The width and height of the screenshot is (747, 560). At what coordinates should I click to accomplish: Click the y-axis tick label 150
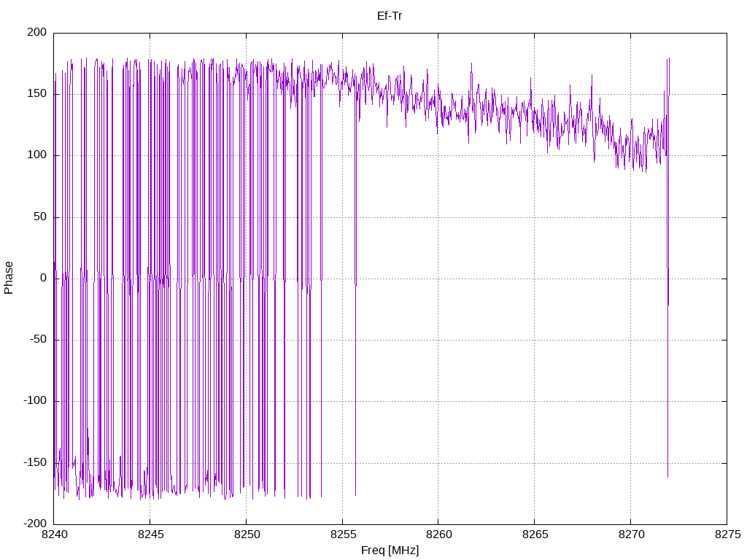37,94
